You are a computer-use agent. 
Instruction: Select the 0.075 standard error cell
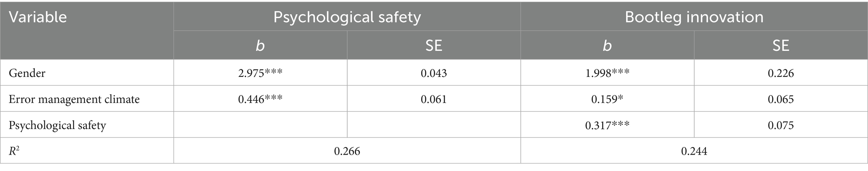pos(781,125)
